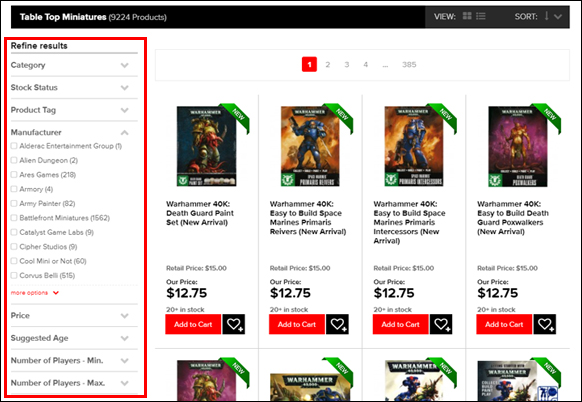
Task: Go to results page 2
Action: tap(328, 65)
